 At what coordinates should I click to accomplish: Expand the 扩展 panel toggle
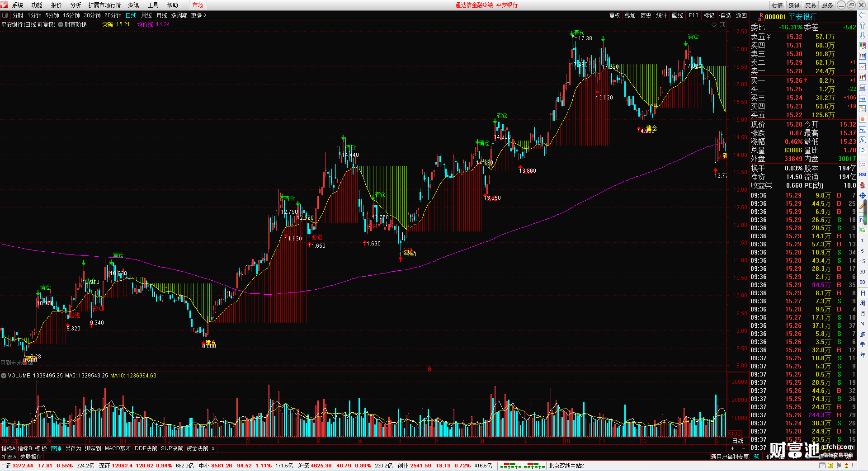(9, 457)
